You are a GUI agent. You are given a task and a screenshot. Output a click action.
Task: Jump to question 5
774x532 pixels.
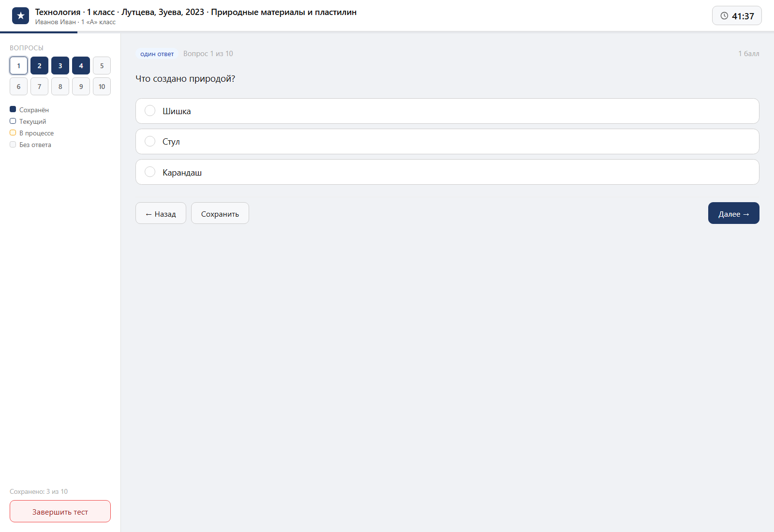[102, 66]
